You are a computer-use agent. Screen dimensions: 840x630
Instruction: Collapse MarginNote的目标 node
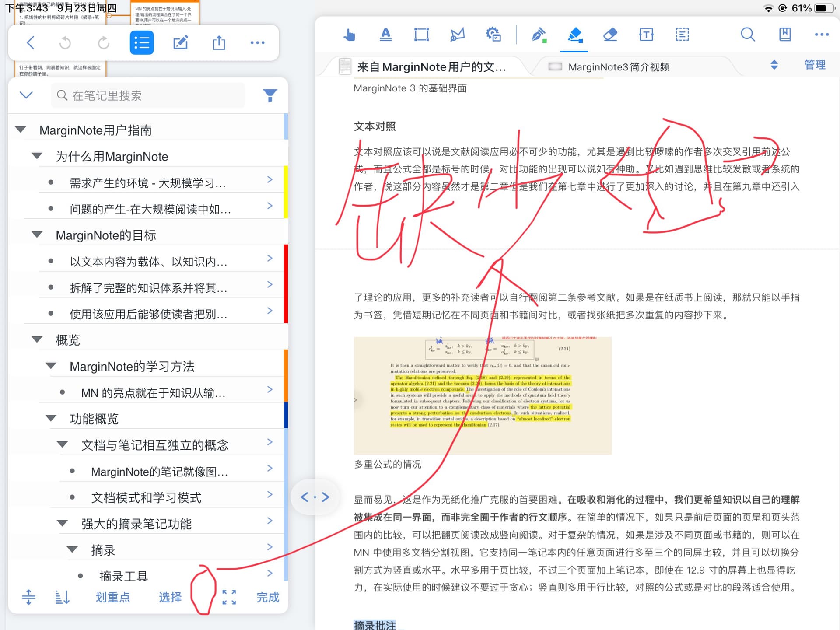[37, 234]
